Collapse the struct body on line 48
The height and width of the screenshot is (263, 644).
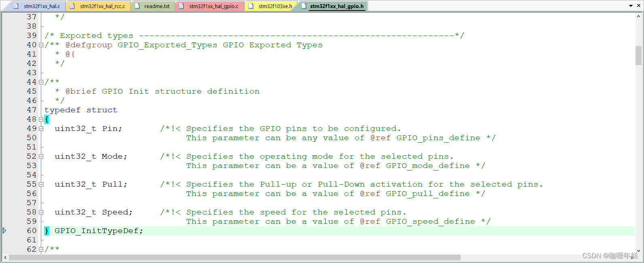[41, 119]
